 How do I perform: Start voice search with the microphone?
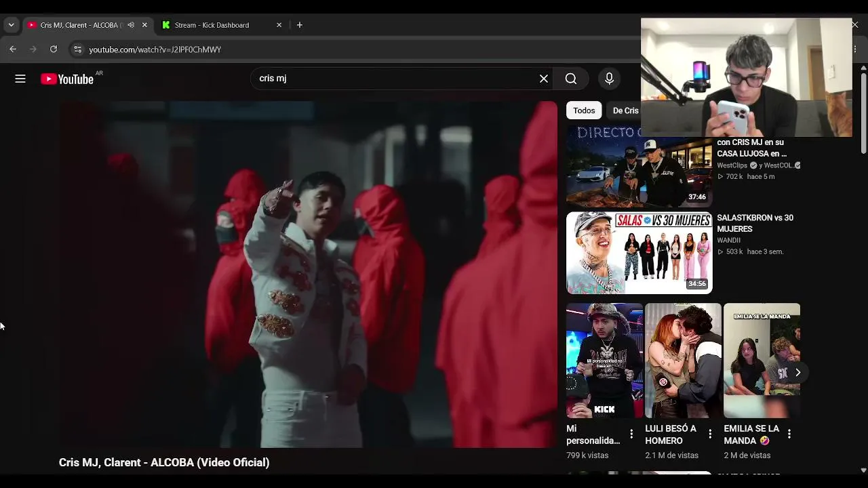coord(609,79)
